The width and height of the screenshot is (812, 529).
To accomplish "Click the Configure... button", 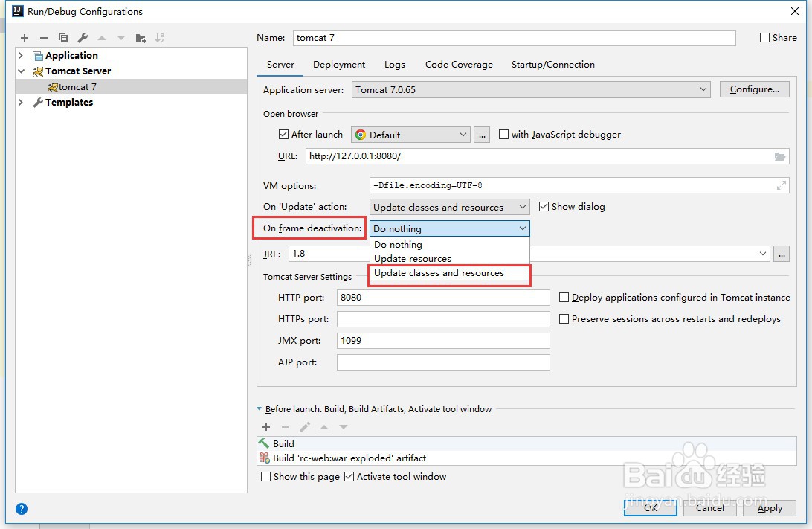I will click(755, 89).
